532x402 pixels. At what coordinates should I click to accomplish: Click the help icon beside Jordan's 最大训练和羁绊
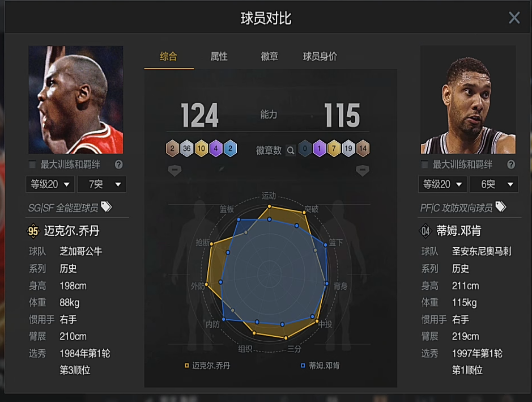tap(119, 164)
